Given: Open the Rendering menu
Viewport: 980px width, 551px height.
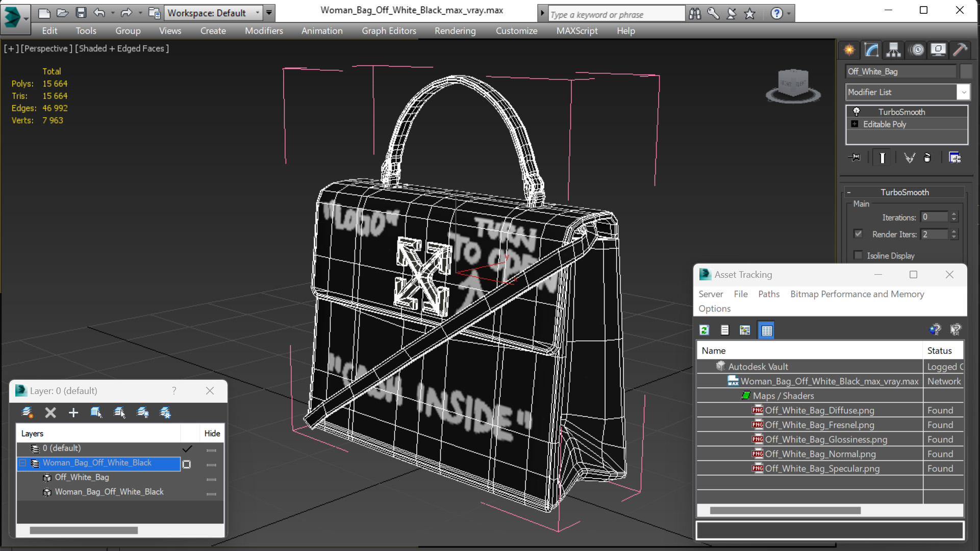Looking at the screenshot, I should [455, 31].
